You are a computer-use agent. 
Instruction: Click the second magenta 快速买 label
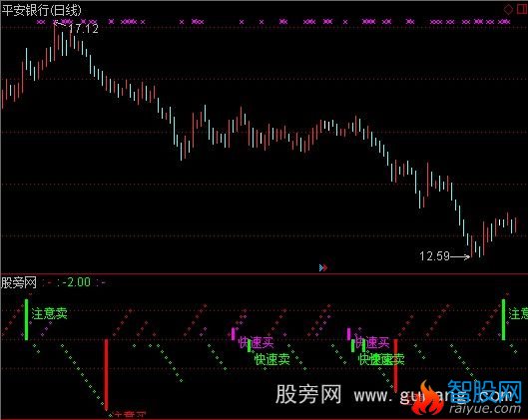(372, 342)
